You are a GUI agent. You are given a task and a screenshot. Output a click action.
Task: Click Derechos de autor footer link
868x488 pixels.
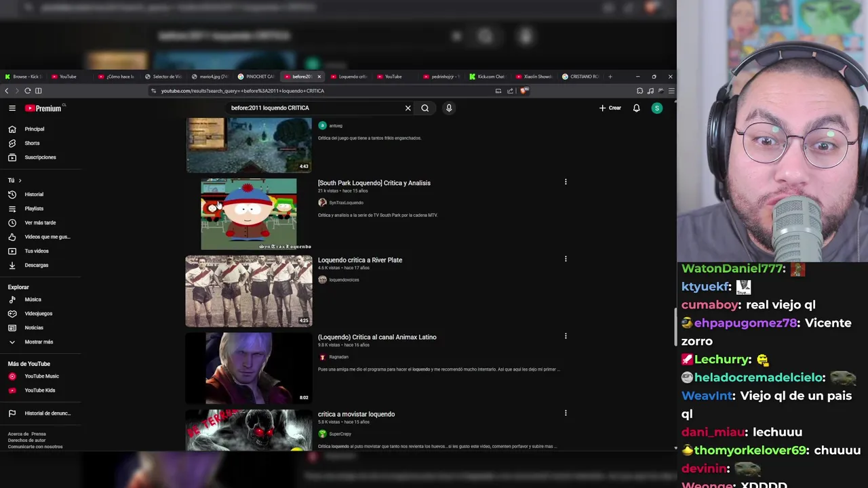click(26, 441)
